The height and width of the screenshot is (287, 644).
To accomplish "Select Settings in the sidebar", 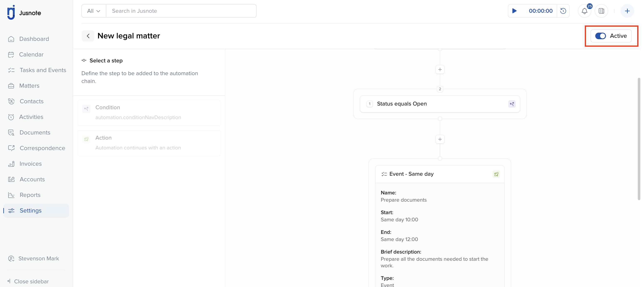I will click(x=36, y=210).
